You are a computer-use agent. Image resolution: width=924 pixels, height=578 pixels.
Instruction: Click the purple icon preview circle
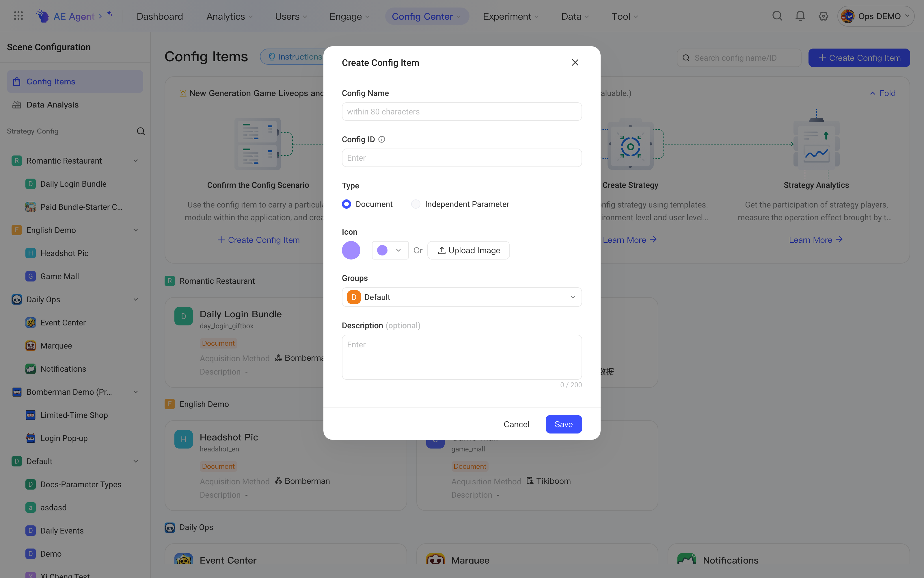(x=351, y=250)
